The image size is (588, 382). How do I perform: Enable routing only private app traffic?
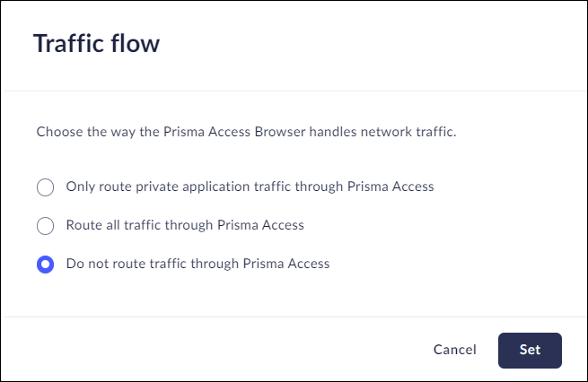pos(45,187)
